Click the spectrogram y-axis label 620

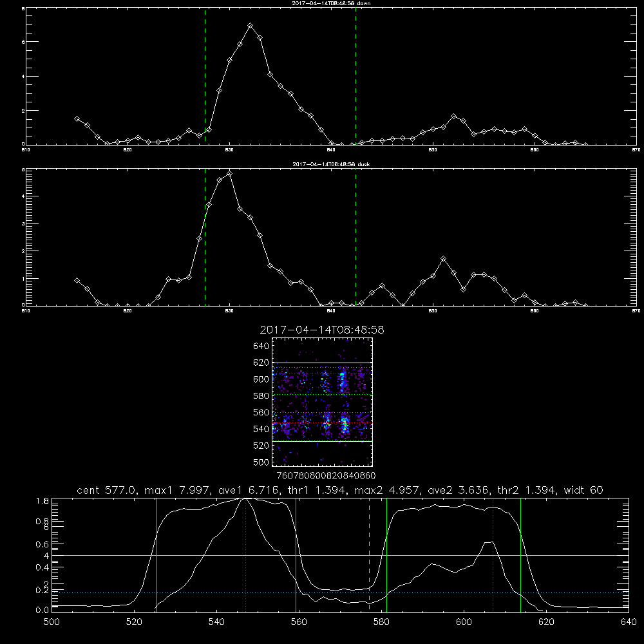[x=261, y=363]
